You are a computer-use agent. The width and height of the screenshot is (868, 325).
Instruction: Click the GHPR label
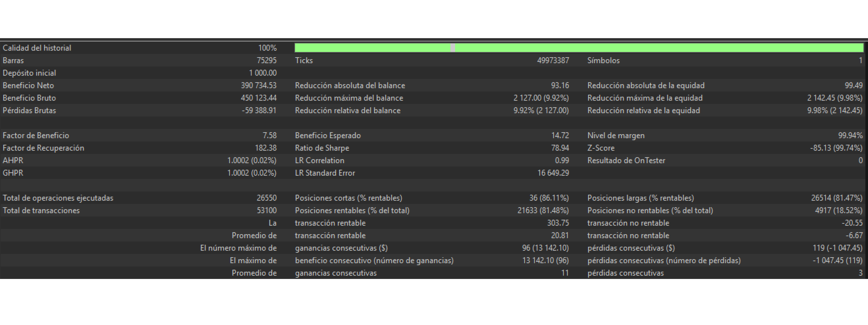pos(13,173)
